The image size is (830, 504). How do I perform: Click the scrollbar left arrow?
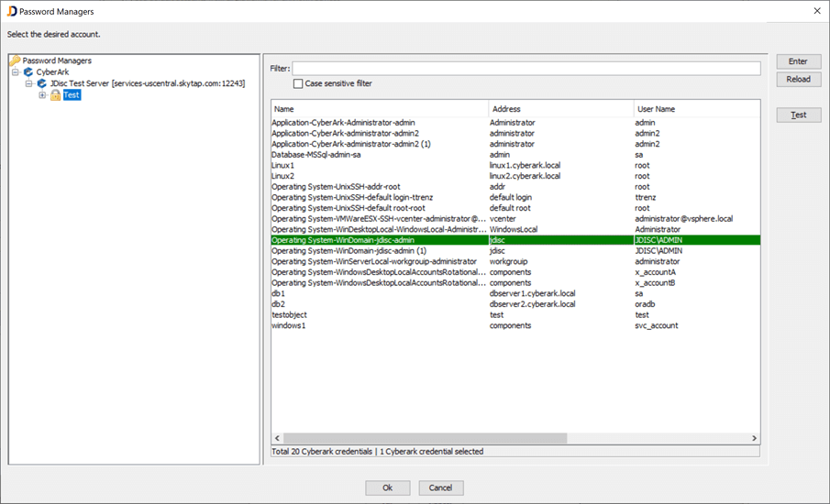pyautogui.click(x=277, y=438)
